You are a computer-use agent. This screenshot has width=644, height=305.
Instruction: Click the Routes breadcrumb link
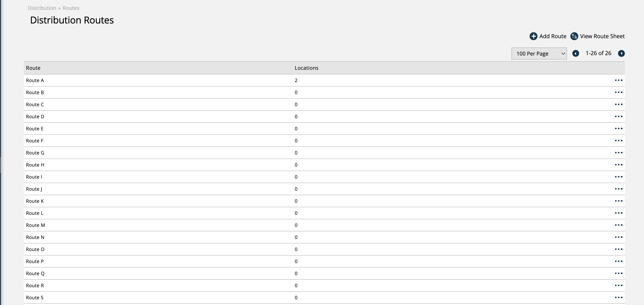pyautogui.click(x=71, y=8)
